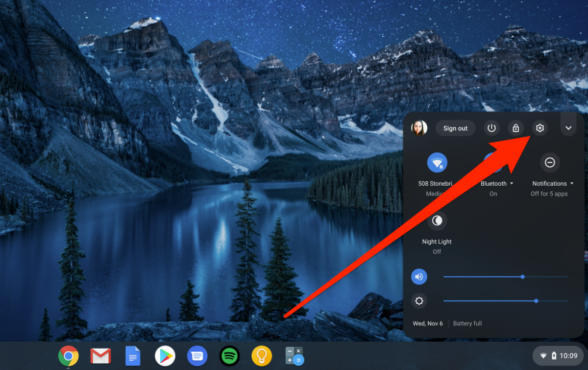
Task: Open Google Docs from the shelf
Action: [133, 356]
